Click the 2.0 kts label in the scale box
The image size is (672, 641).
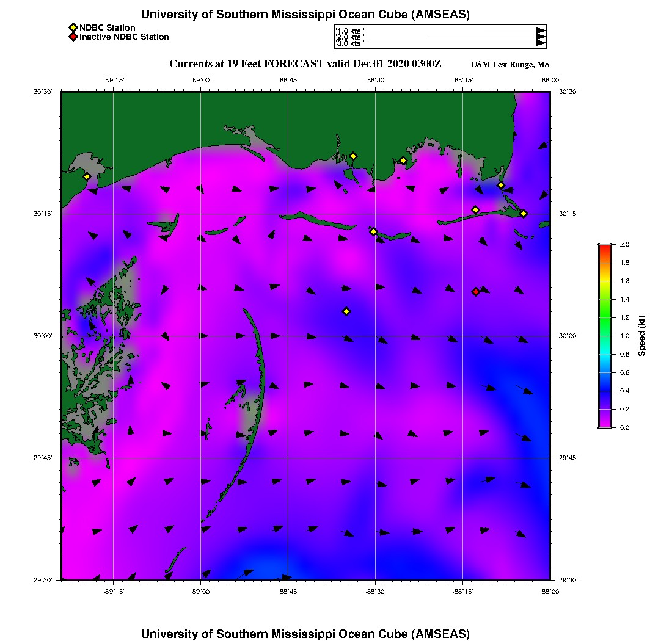(x=350, y=37)
